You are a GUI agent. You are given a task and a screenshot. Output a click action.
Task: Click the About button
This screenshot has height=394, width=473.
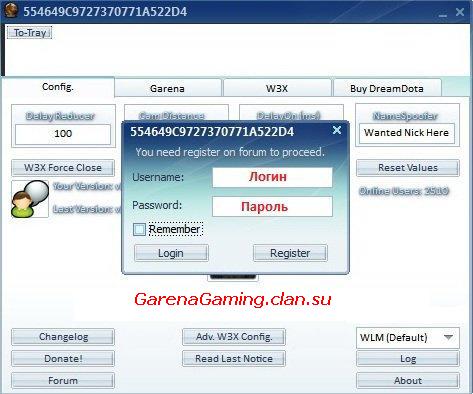408,381
